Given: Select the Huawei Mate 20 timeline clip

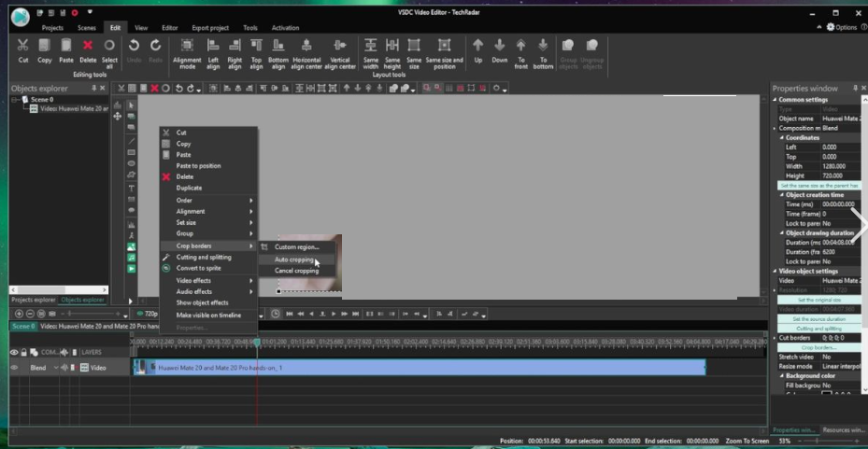Looking at the screenshot, I should [x=420, y=368].
